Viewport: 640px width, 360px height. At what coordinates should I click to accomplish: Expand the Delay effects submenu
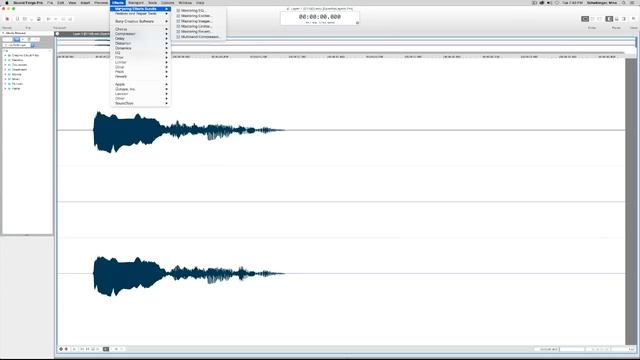pyautogui.click(x=140, y=39)
